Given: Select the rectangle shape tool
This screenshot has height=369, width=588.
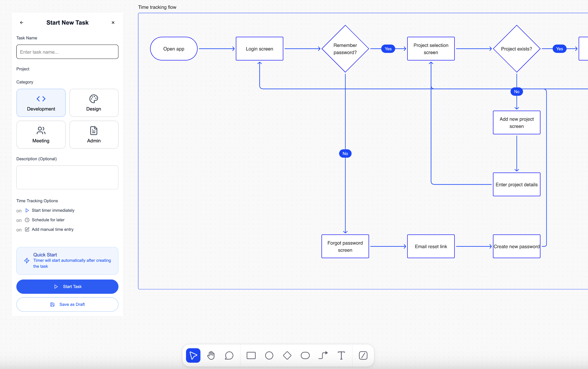Looking at the screenshot, I should pos(251,355).
